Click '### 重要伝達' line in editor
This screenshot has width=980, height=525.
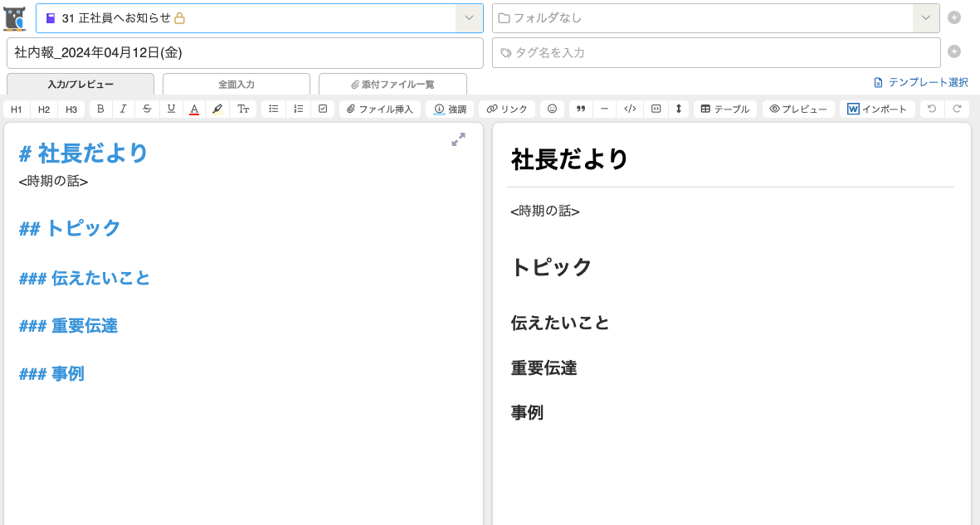[68, 326]
